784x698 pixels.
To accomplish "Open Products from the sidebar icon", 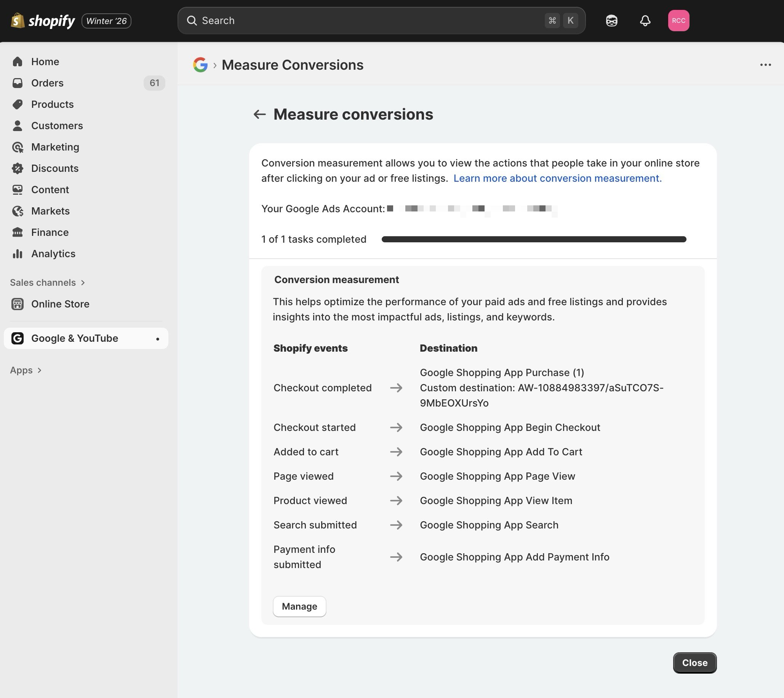I will coord(18,104).
